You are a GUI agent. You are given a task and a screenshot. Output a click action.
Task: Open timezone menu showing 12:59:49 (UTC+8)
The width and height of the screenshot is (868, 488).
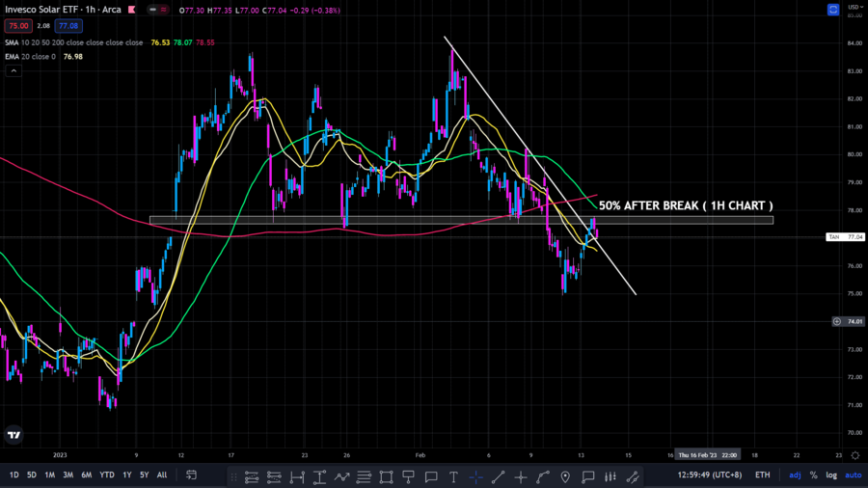(x=710, y=474)
